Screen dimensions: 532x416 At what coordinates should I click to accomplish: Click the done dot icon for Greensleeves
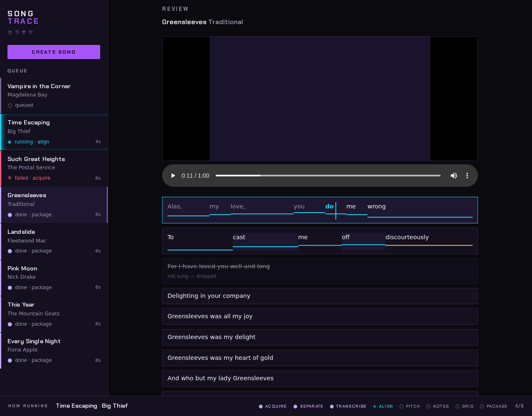tap(10, 215)
